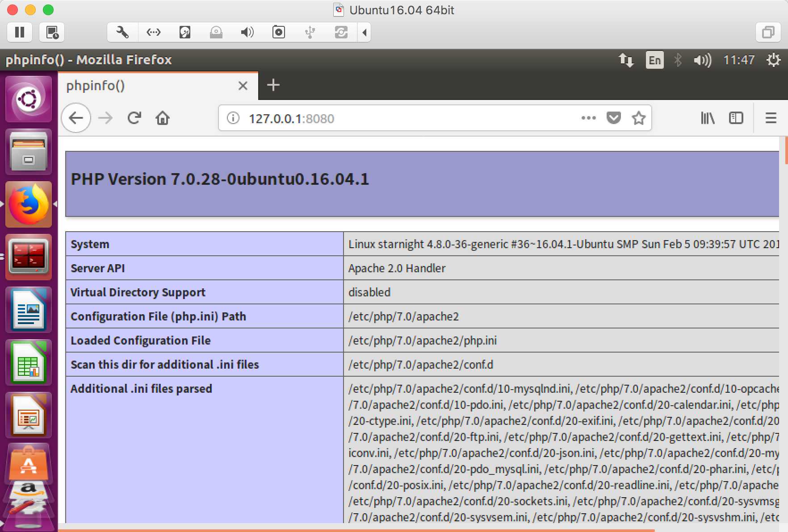The height and width of the screenshot is (532, 788).
Task: Bookmark this page with star
Action: 639,118
